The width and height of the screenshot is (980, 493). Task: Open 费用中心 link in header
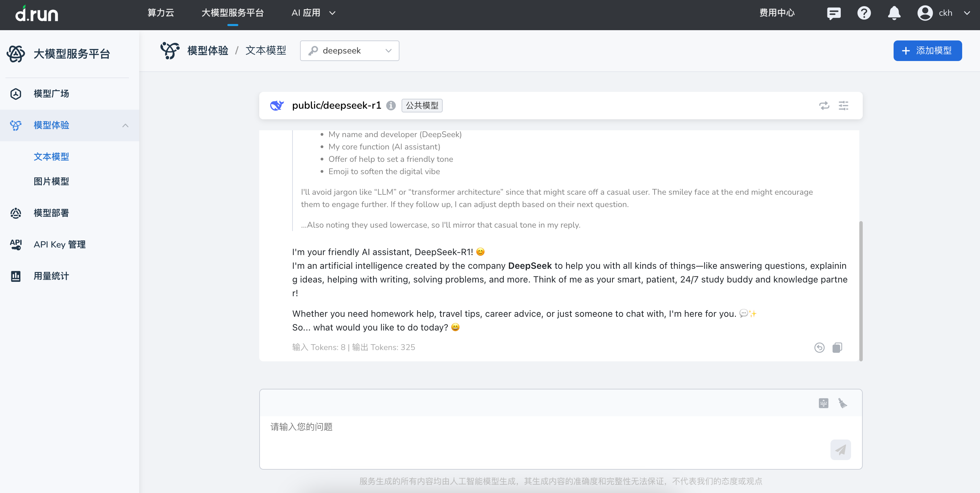point(777,13)
